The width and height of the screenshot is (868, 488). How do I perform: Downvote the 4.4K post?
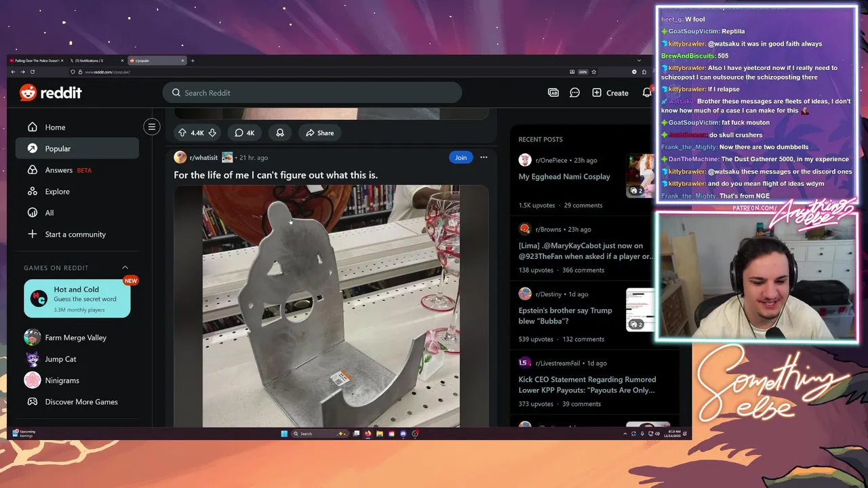pyautogui.click(x=212, y=133)
